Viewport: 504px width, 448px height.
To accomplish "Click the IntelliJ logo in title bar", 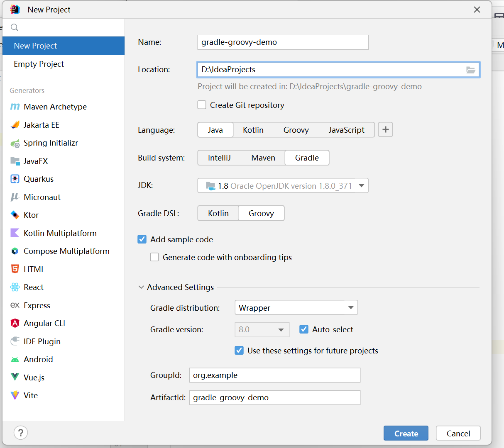I will click(15, 10).
